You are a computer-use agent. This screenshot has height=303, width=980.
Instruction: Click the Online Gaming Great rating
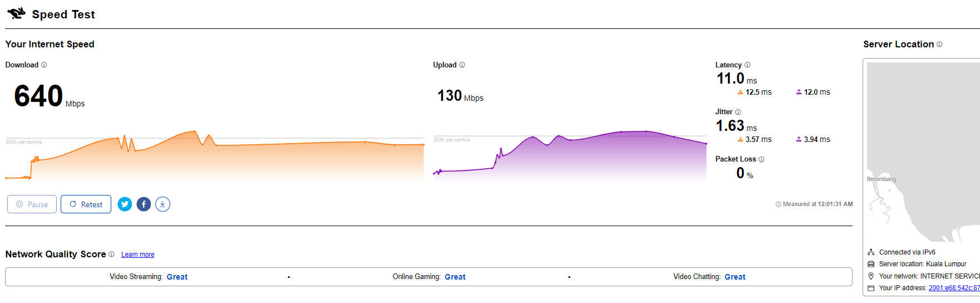455,277
